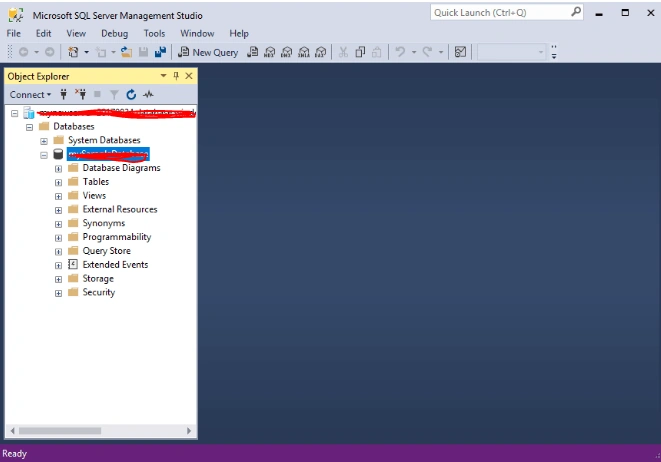Click the Refresh icon in Object Explorer
The height and width of the screenshot is (462, 661).
pos(131,94)
